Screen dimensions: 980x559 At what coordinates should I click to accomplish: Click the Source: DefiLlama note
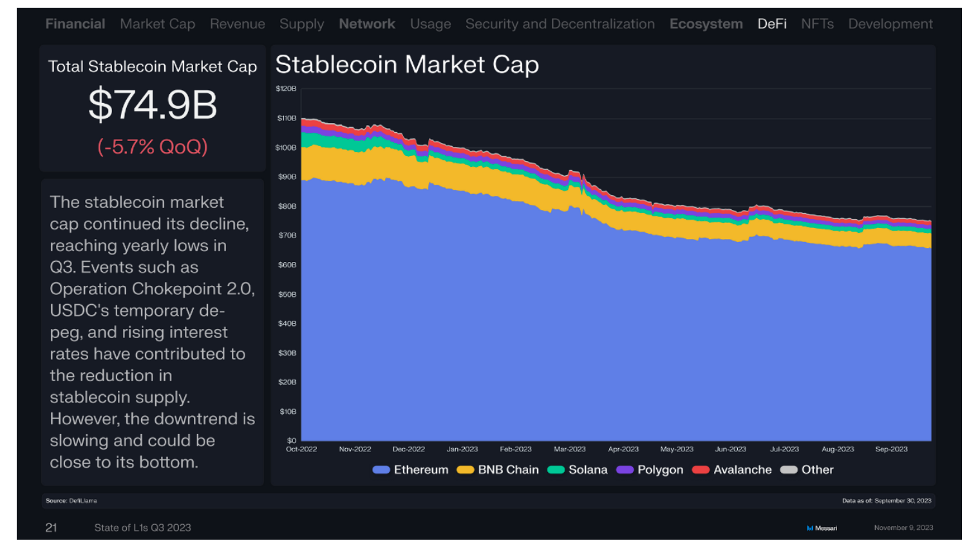tap(71, 500)
